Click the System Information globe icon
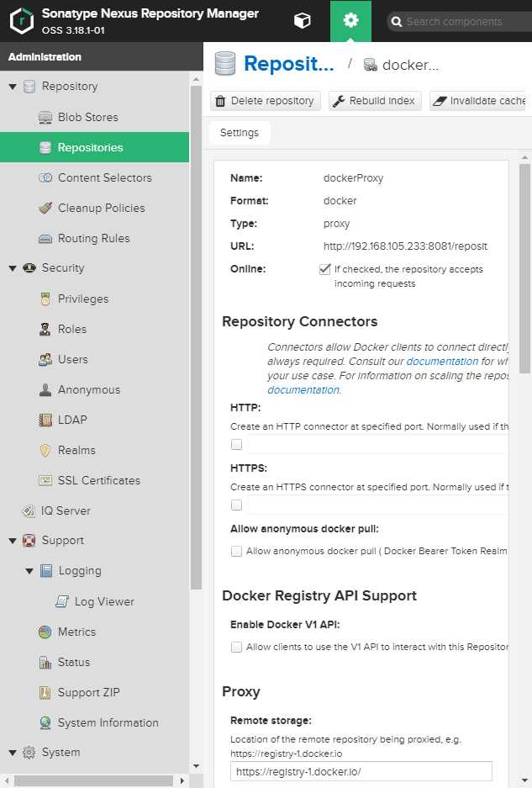 point(45,722)
